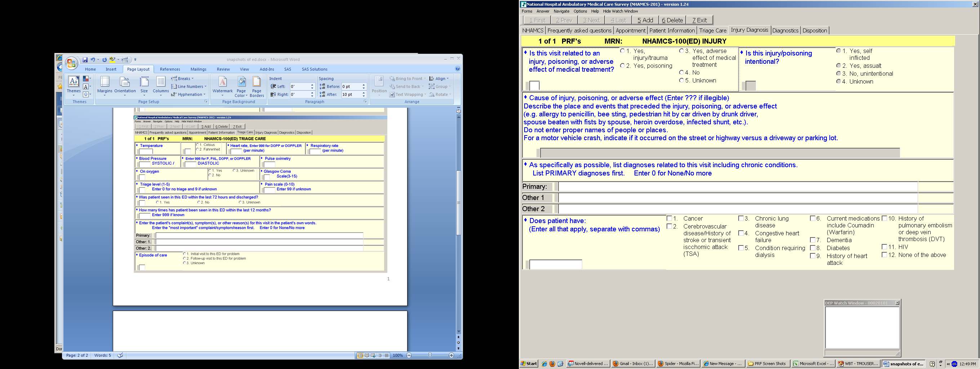Image resolution: width=980 pixels, height=369 pixels.
Task: Launch Firefox from the quick launch bar
Action: click(x=552, y=364)
